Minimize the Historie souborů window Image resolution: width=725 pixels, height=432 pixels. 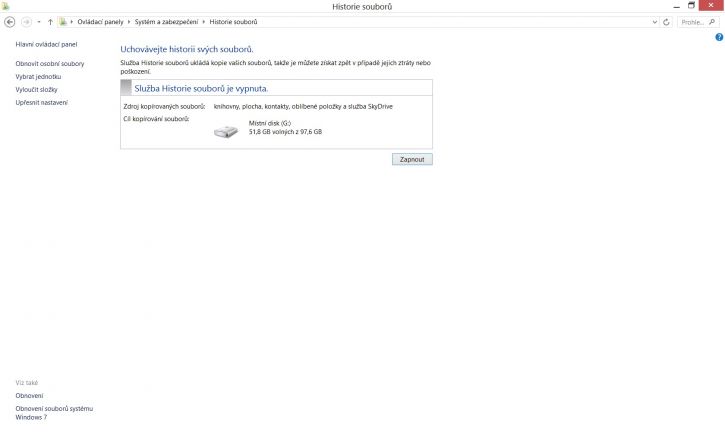click(677, 6)
